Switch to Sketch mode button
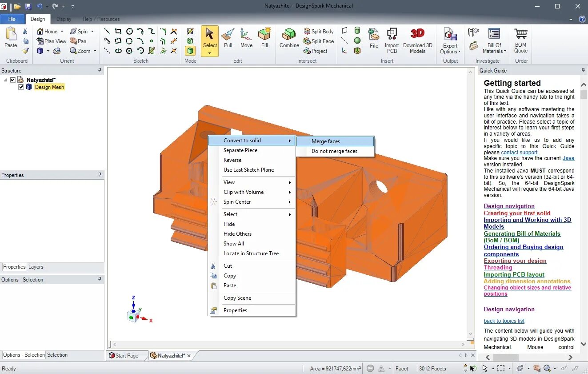588x374 pixels. coord(190,31)
